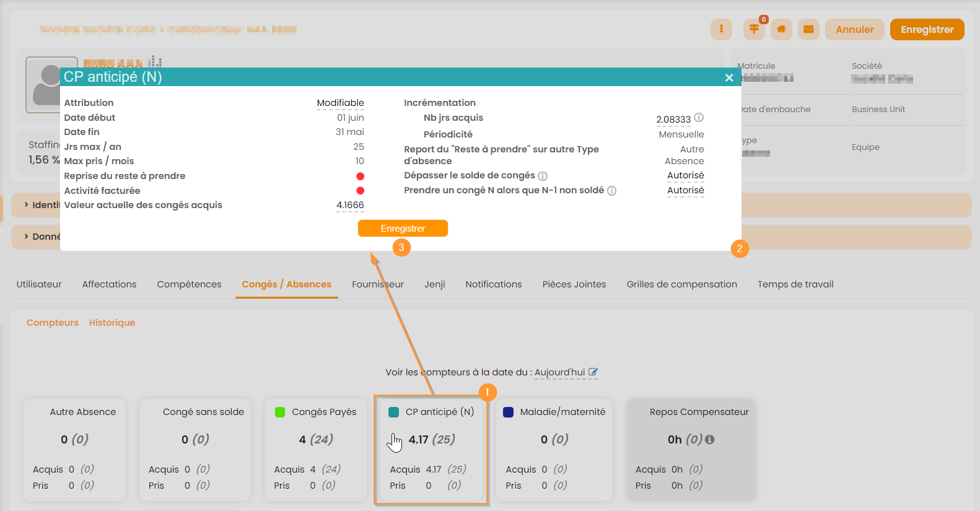The height and width of the screenshot is (511, 980).
Task: Click the edit icon next to Aujourd'hui
Action: point(593,372)
